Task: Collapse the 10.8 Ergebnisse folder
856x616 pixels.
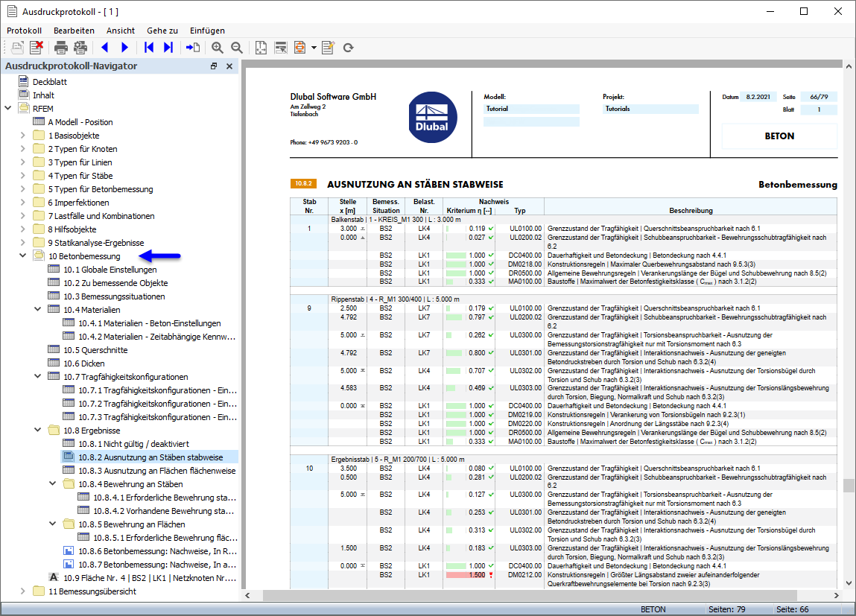Action: tap(38, 430)
